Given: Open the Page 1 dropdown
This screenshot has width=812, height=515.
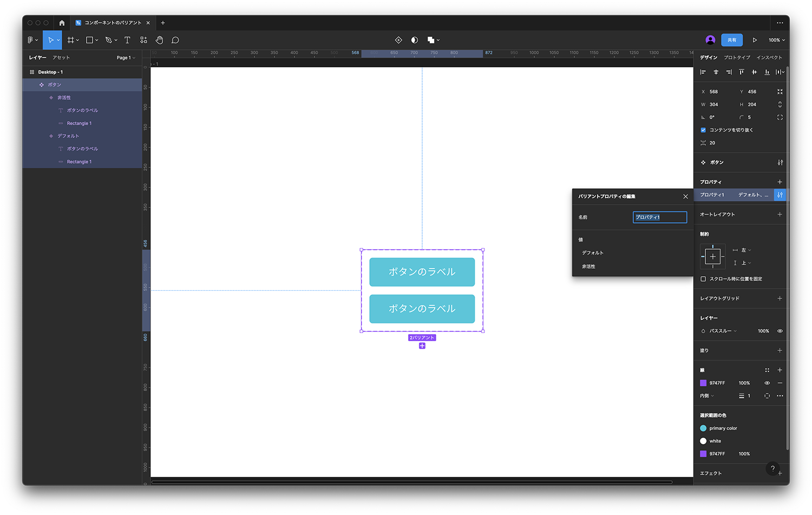Looking at the screenshot, I should tap(126, 58).
